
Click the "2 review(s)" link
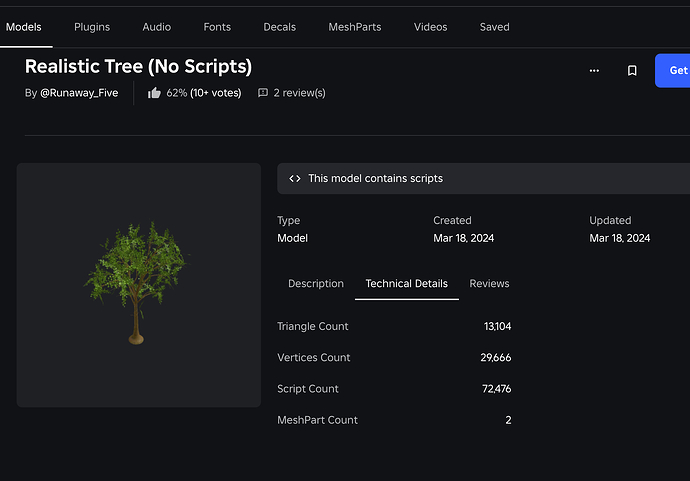tap(299, 93)
